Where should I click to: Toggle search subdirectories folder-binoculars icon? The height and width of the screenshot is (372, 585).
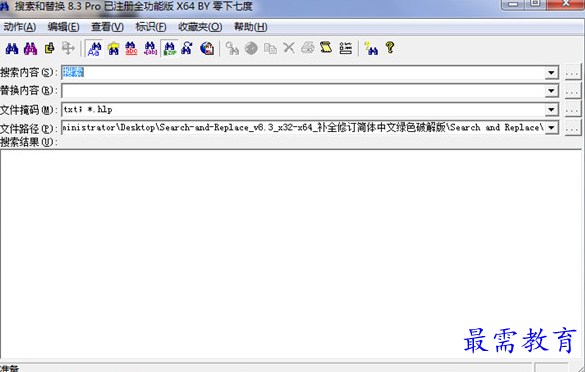(113, 49)
